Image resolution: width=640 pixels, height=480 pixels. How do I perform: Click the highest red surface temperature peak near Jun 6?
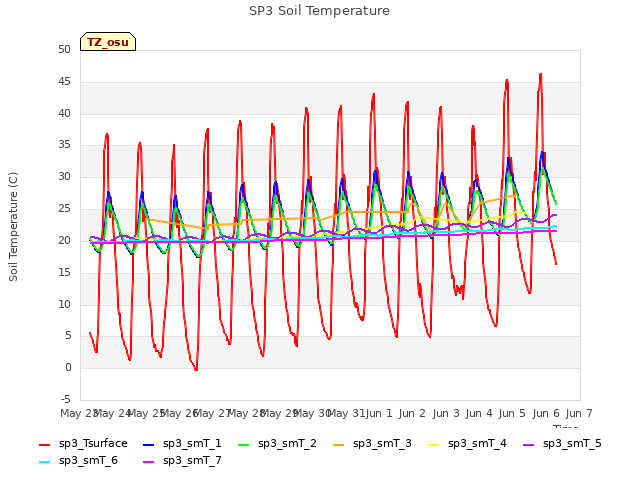pos(541,74)
